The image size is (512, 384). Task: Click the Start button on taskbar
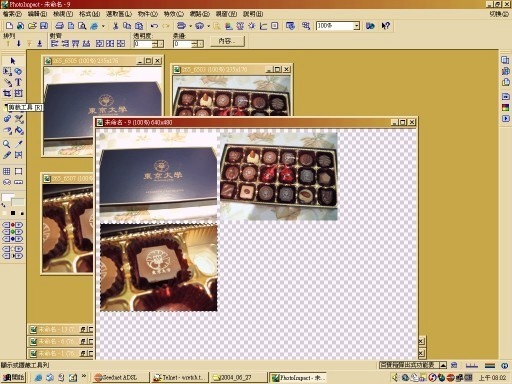14,377
